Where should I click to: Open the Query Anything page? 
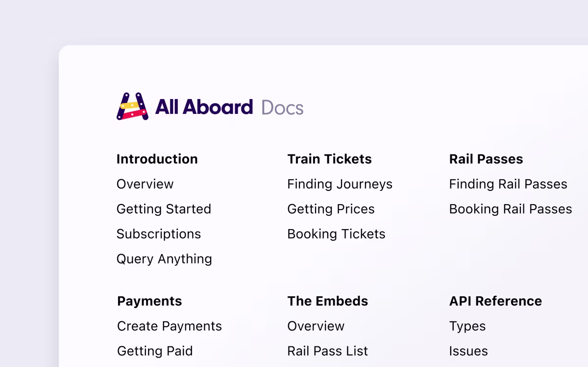(164, 259)
